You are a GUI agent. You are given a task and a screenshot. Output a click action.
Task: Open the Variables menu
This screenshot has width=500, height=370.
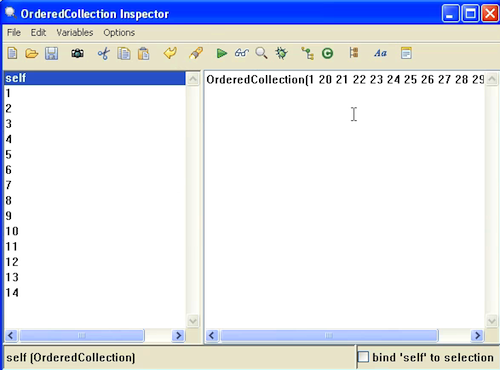pos(75,33)
